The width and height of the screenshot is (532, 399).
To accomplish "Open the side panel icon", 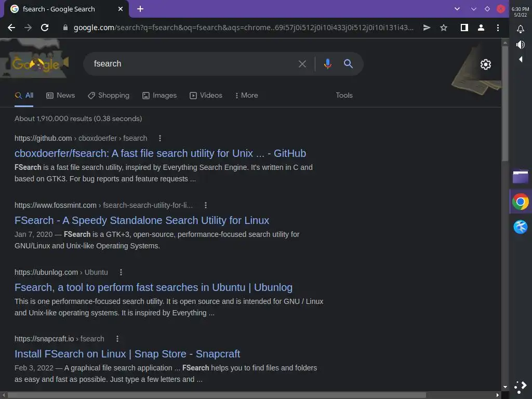I will pyautogui.click(x=464, y=28).
